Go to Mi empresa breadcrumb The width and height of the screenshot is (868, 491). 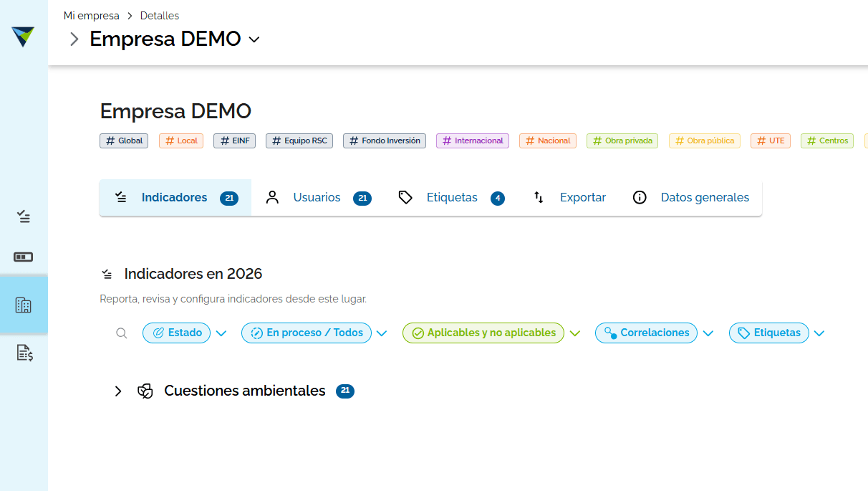tap(92, 16)
